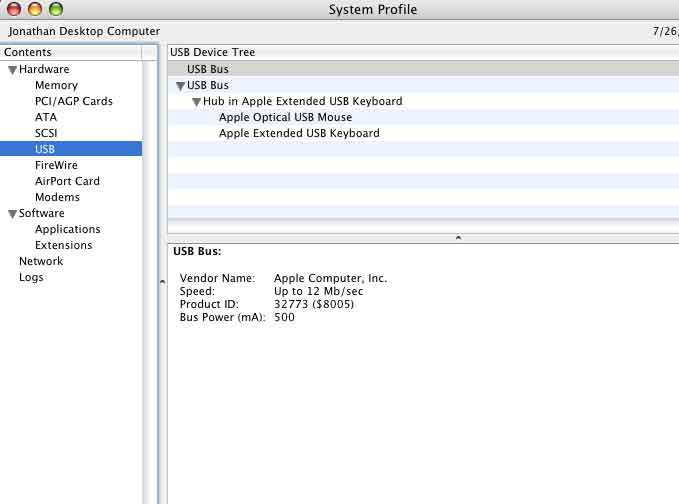Collapse the Hardware disclosure triangle
This screenshot has height=504, width=679.
click(x=12, y=70)
